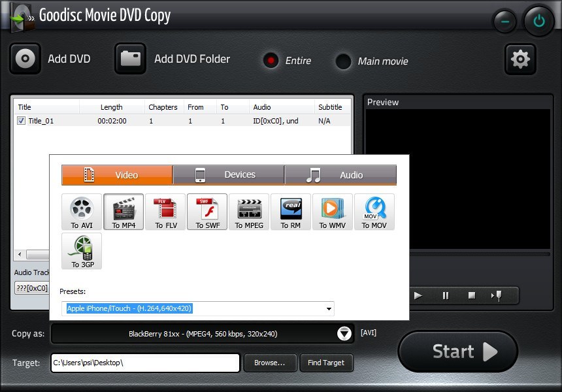The width and height of the screenshot is (562, 392).
Task: Open settings via the gear icon
Action: point(520,59)
